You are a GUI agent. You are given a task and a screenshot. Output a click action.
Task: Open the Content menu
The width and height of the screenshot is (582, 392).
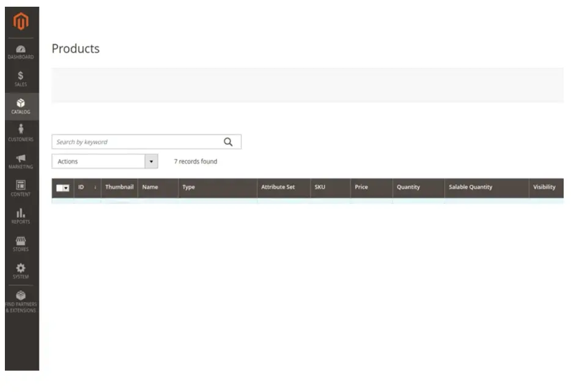click(21, 189)
